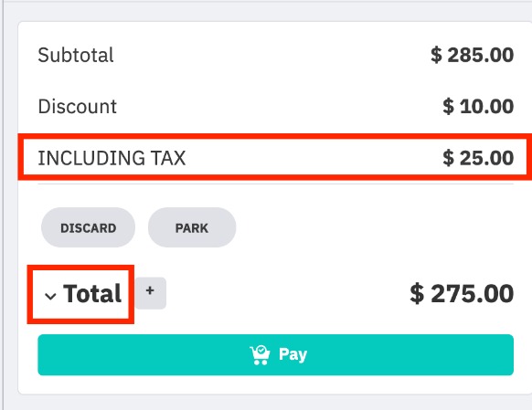Viewport: 532px width, 410px height.
Task: Click the $ 10.00 discount amount
Action: coord(478,107)
